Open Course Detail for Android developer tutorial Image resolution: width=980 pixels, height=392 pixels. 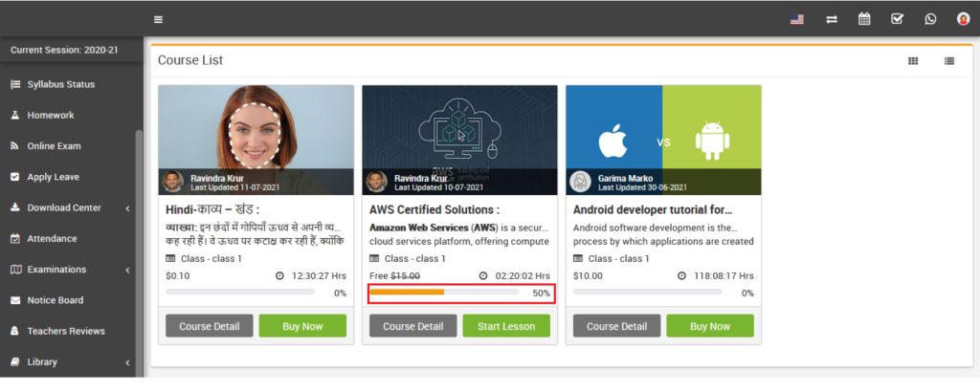617,326
